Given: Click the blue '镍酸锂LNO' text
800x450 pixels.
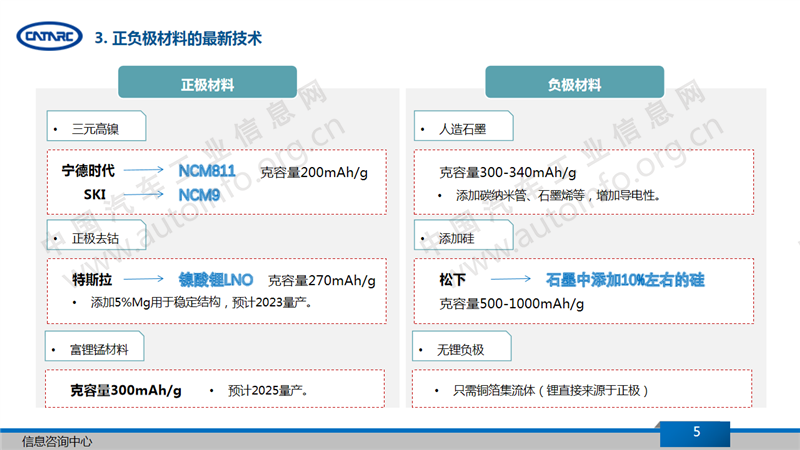Looking at the screenshot, I should coord(216,280).
